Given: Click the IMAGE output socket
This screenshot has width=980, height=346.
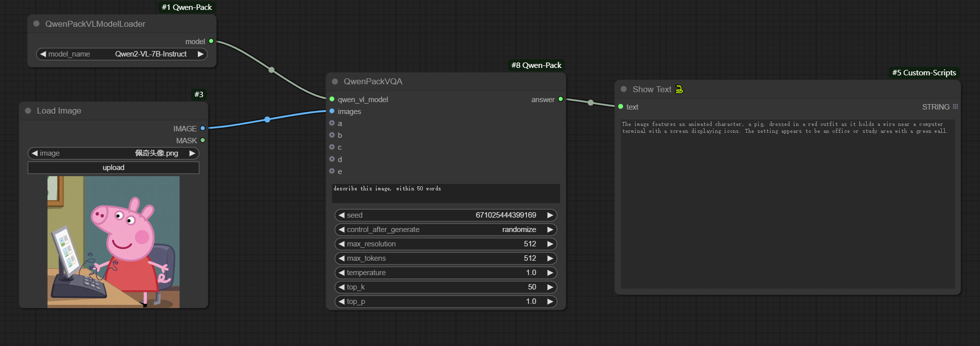Looking at the screenshot, I should tap(202, 128).
